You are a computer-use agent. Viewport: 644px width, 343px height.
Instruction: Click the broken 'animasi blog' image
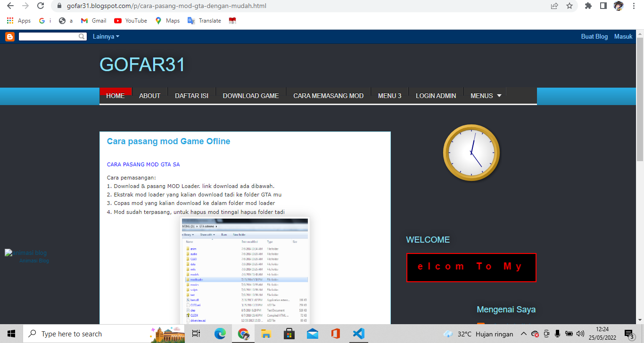pos(26,253)
